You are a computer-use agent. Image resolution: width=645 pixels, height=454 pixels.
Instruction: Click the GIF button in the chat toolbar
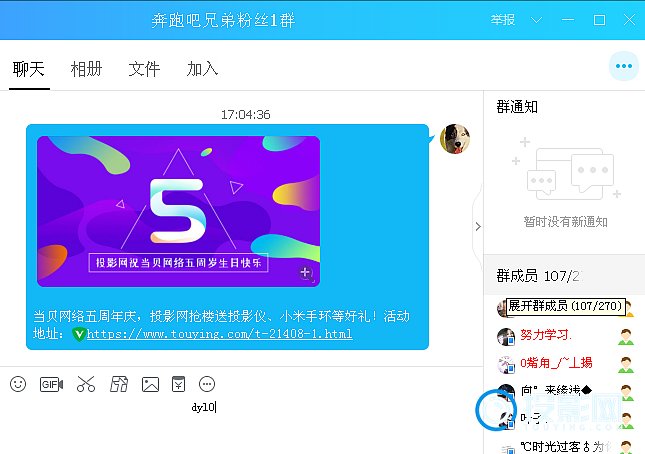click(x=51, y=384)
